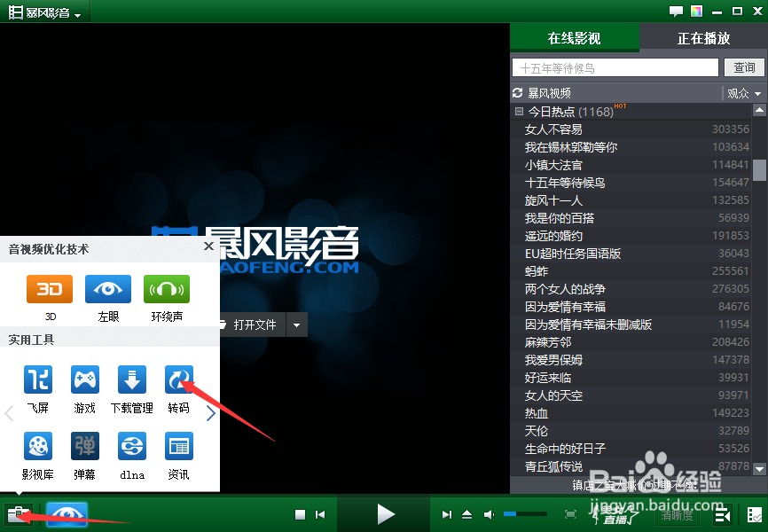Select 生命中的好日子 from the list
Viewport: 768px width, 532px height.
click(x=631, y=449)
